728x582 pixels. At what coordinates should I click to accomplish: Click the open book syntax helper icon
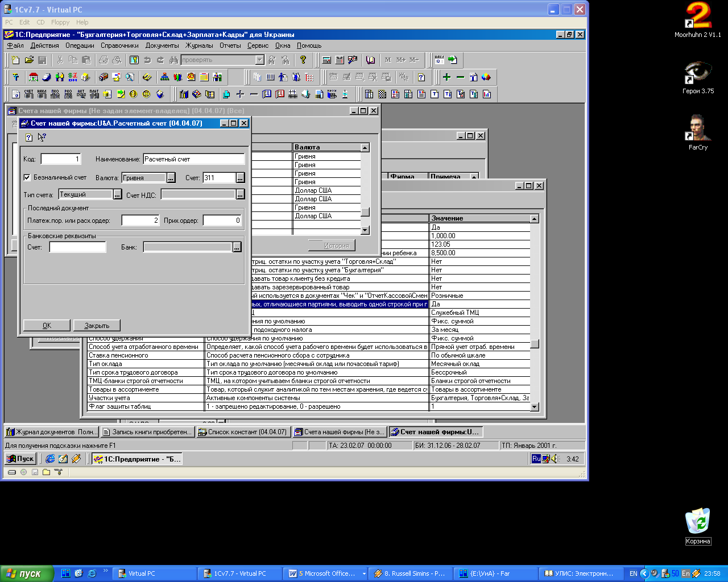371,60
